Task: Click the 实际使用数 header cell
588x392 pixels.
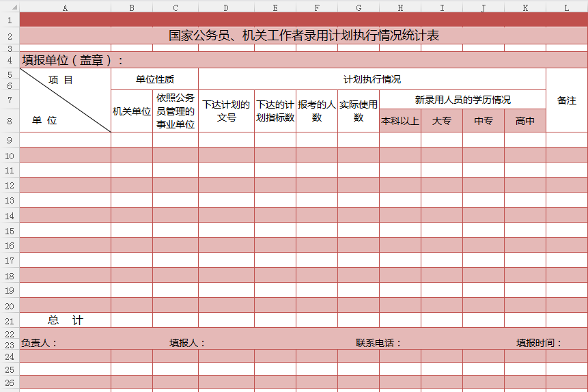Action: [x=359, y=111]
